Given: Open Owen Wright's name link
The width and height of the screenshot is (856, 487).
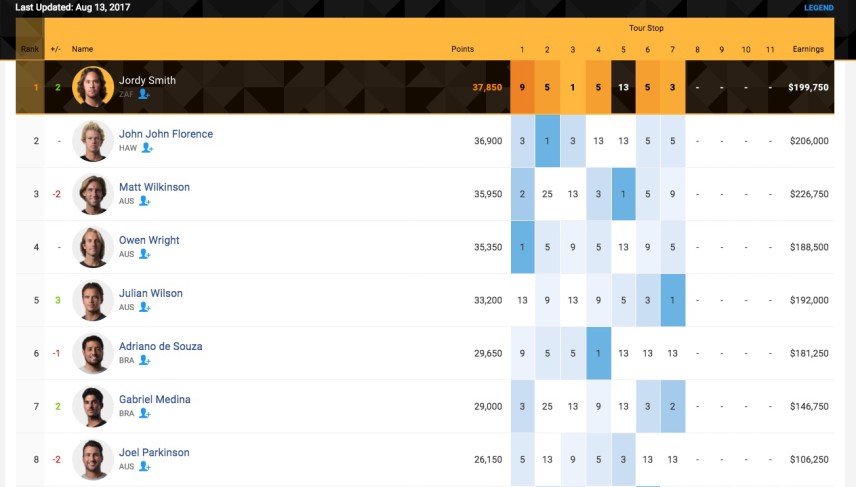Looking at the screenshot, I should pyautogui.click(x=149, y=240).
